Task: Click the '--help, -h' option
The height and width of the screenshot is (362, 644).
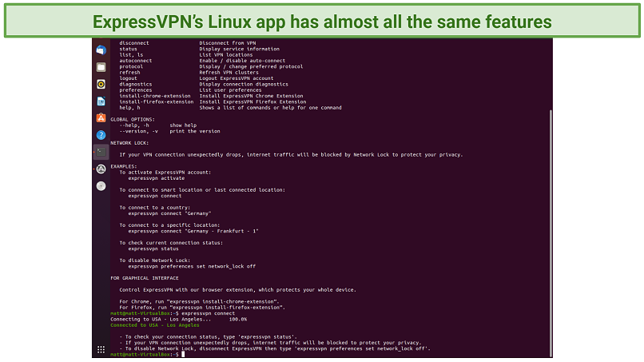Action: (134, 125)
